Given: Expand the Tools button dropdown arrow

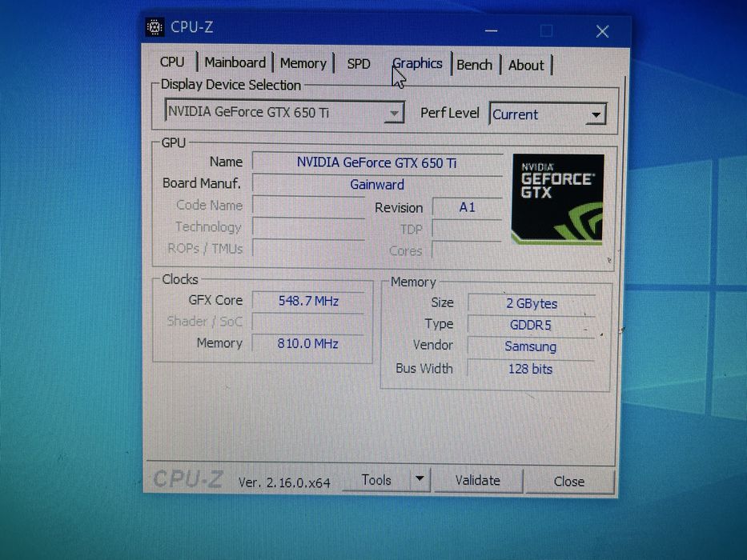Looking at the screenshot, I should (420, 479).
